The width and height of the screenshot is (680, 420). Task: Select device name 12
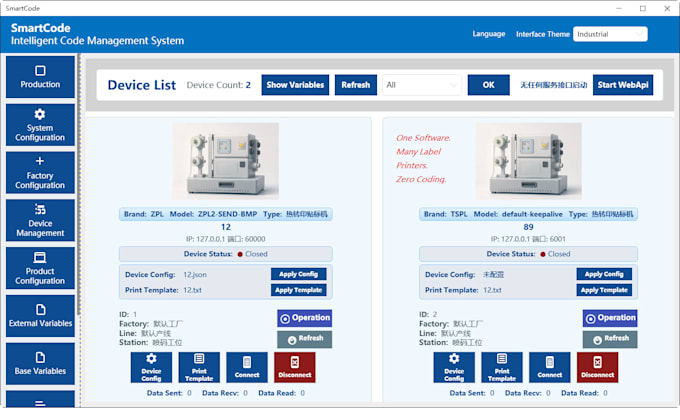(x=226, y=227)
